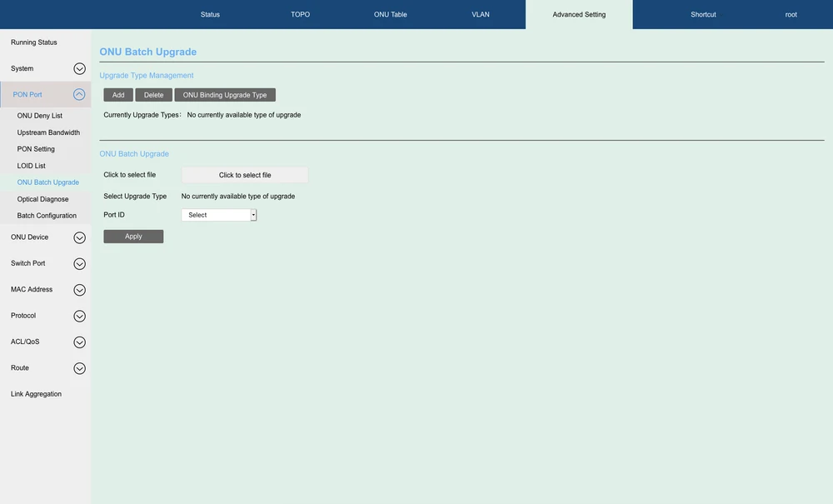Viewport: 833px width, 504px height.
Task: Expand the ACL/QoS chevron icon
Action: coord(79,342)
